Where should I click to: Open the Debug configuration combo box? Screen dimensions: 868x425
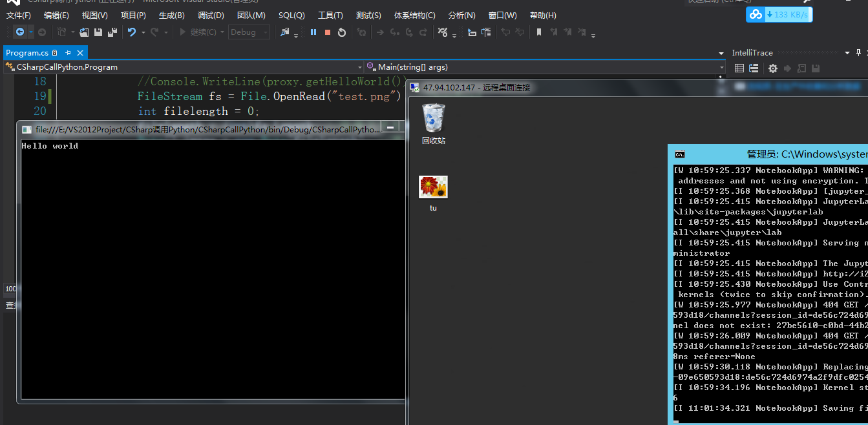tap(249, 32)
